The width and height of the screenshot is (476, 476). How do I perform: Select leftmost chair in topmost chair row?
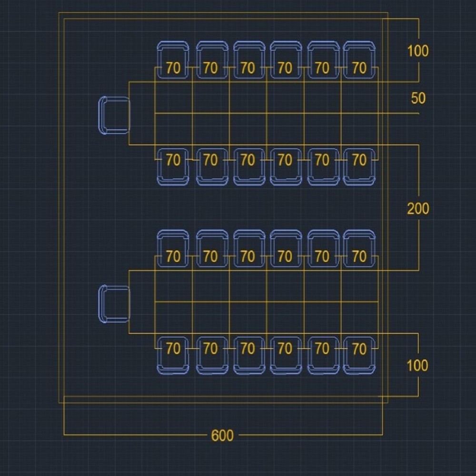[x=173, y=59]
